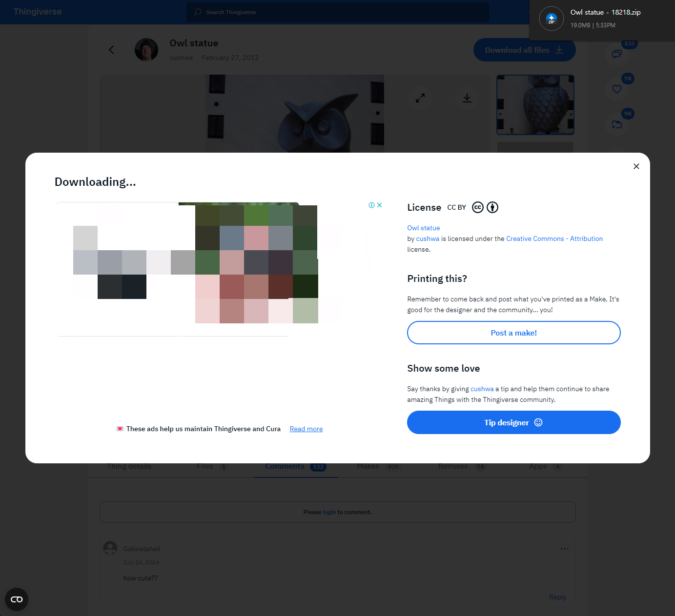Switch to the Comments tab

(296, 467)
